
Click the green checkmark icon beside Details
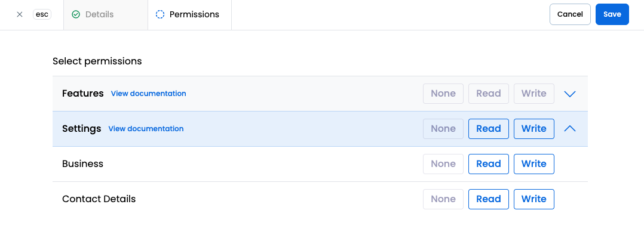click(x=75, y=14)
